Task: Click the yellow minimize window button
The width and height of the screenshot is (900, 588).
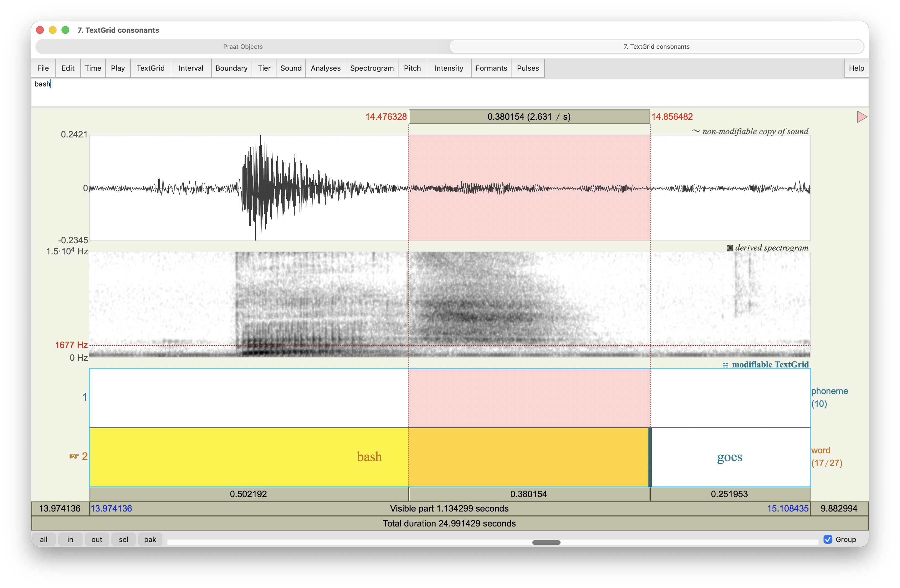Action: pyautogui.click(x=53, y=30)
